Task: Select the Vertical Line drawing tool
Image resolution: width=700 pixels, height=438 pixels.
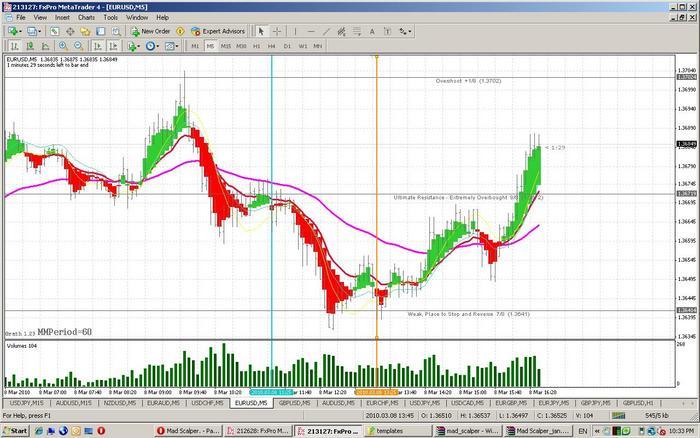Action: pos(295,31)
